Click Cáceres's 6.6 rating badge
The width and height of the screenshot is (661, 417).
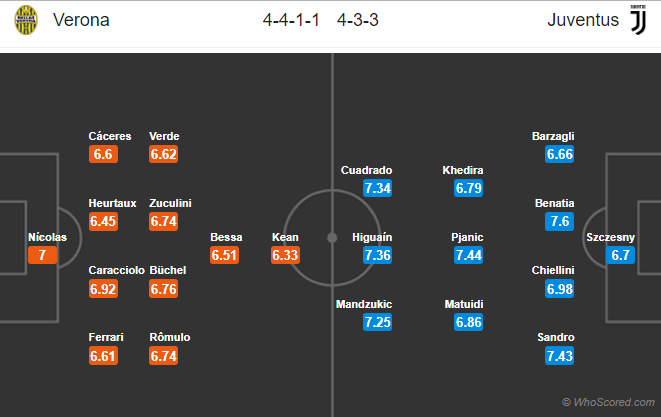[103, 154]
